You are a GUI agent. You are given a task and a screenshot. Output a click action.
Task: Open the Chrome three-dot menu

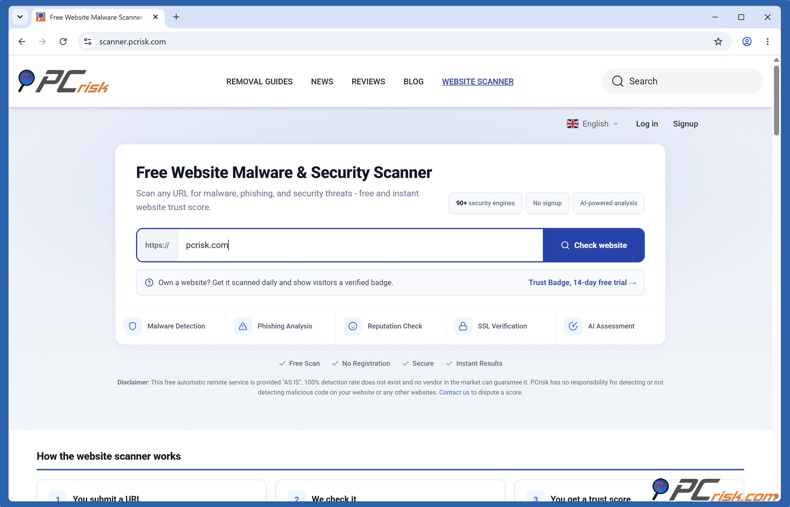tap(767, 41)
